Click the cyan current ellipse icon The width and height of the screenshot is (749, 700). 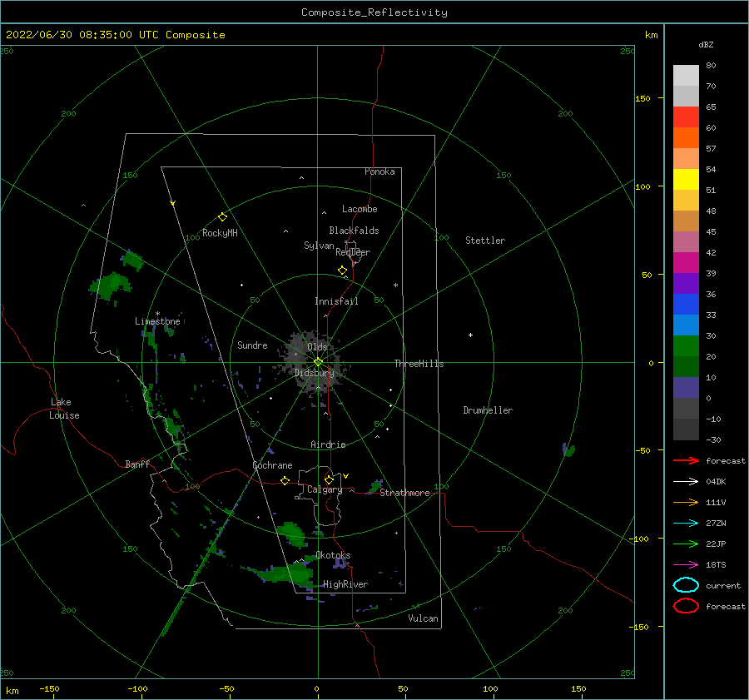(x=686, y=585)
